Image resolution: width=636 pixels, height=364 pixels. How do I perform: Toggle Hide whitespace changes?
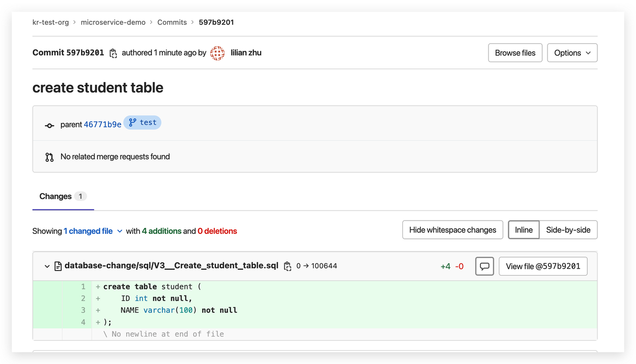point(453,230)
